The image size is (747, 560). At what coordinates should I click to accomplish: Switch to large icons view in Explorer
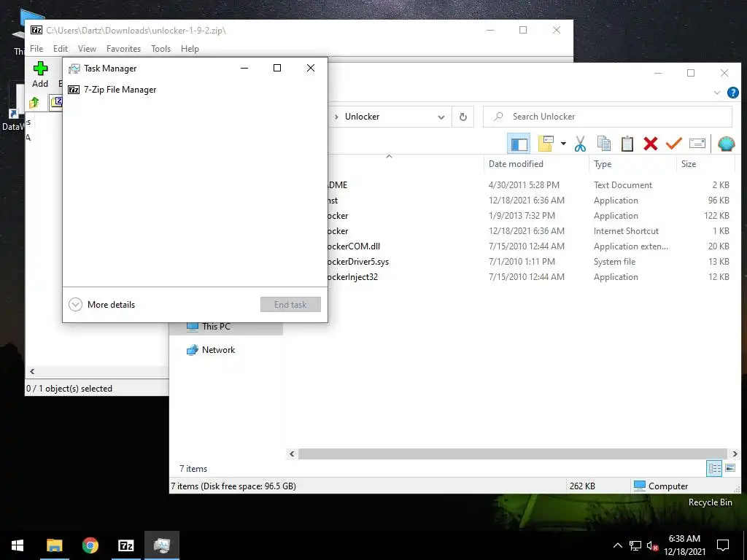coord(729,468)
